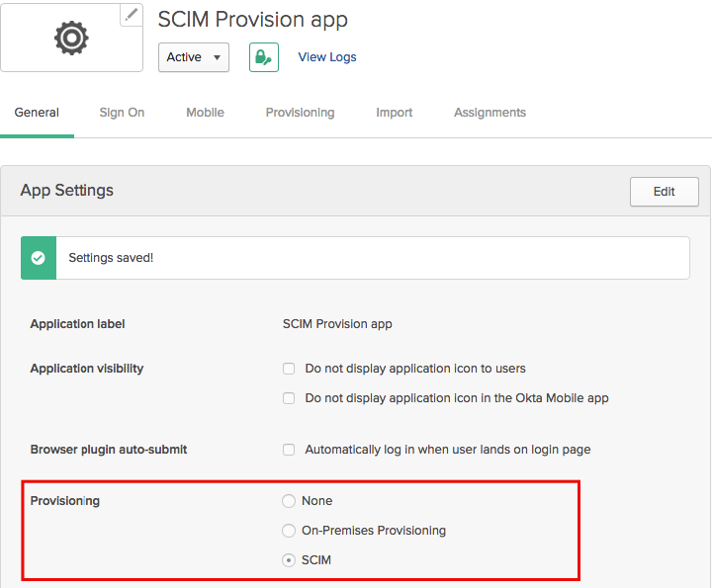Switch to the General tab
Viewport: 712px width, 588px height.
coord(37,113)
